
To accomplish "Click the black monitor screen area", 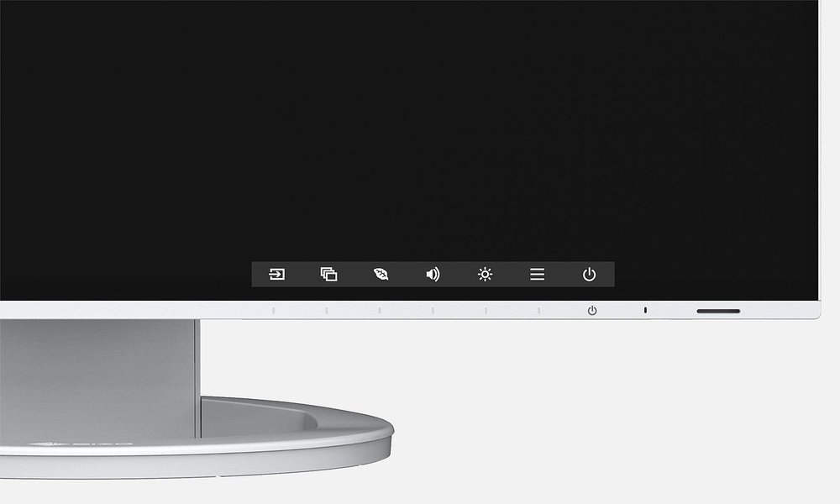I will (x=420, y=126).
